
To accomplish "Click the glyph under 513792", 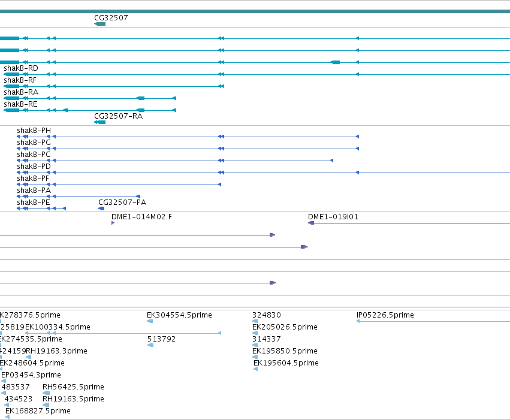I will coord(150,345).
